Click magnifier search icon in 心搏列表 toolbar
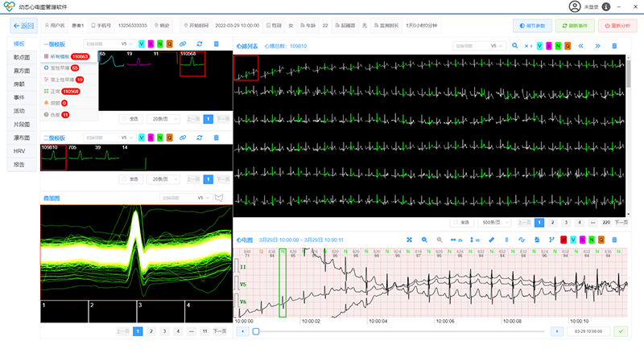Screen dimensions: 644x349 (514, 47)
